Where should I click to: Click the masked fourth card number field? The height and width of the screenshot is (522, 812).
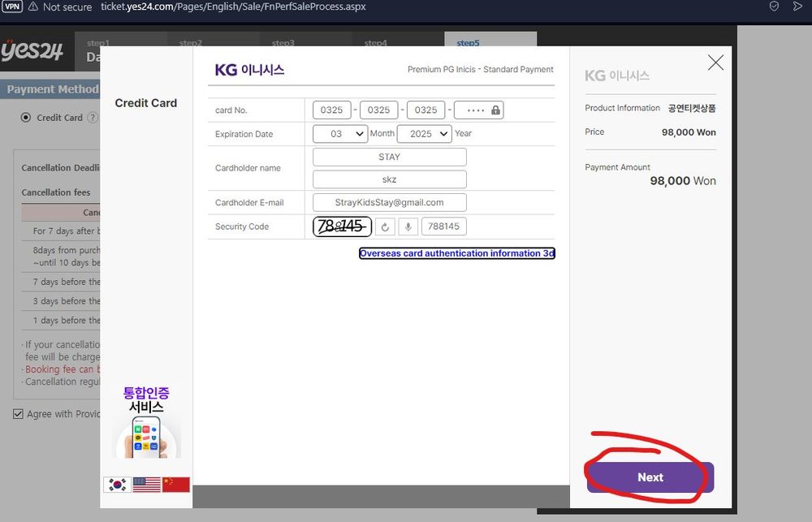coord(478,110)
